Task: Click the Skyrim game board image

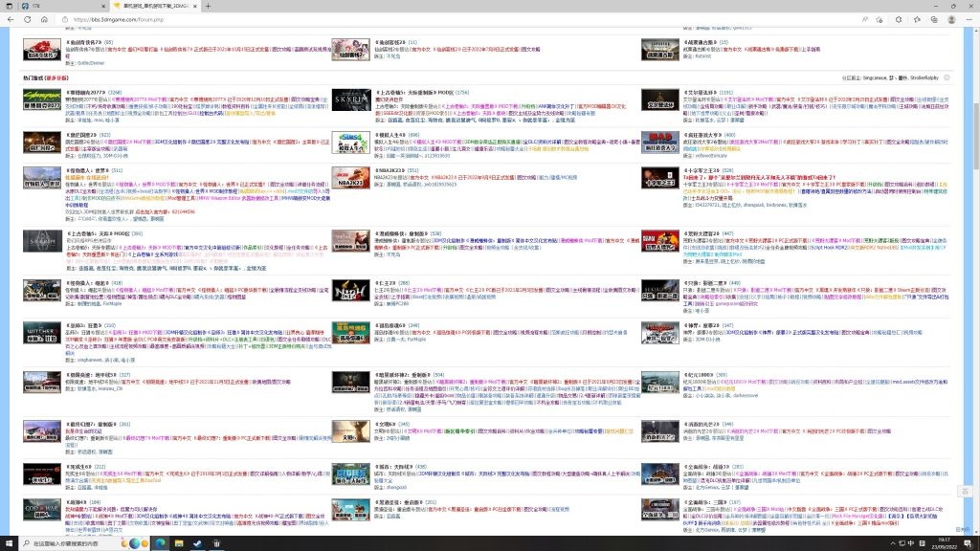Action: pyautogui.click(x=351, y=100)
